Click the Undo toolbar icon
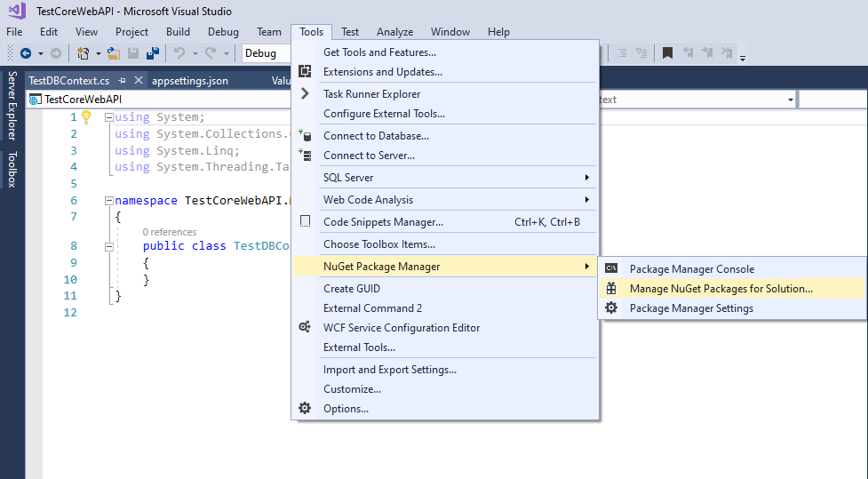Image resolution: width=868 pixels, height=479 pixels. [x=179, y=53]
